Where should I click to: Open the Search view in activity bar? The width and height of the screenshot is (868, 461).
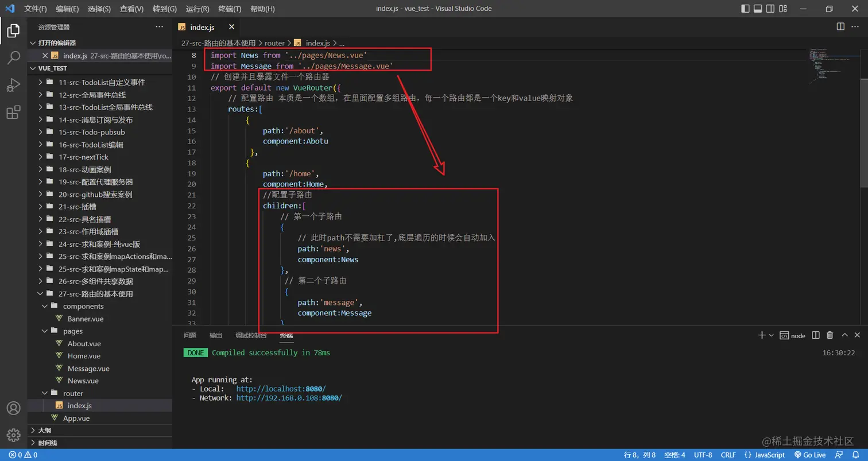13,58
